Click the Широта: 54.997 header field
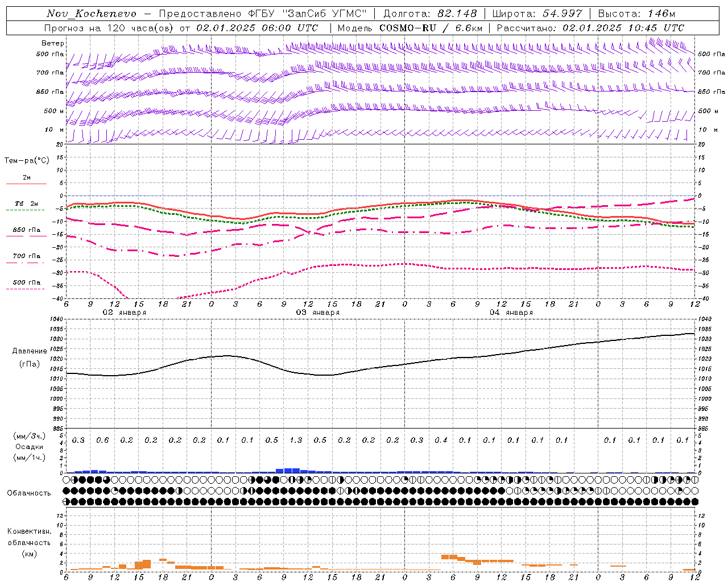728x582 pixels. pyautogui.click(x=537, y=14)
